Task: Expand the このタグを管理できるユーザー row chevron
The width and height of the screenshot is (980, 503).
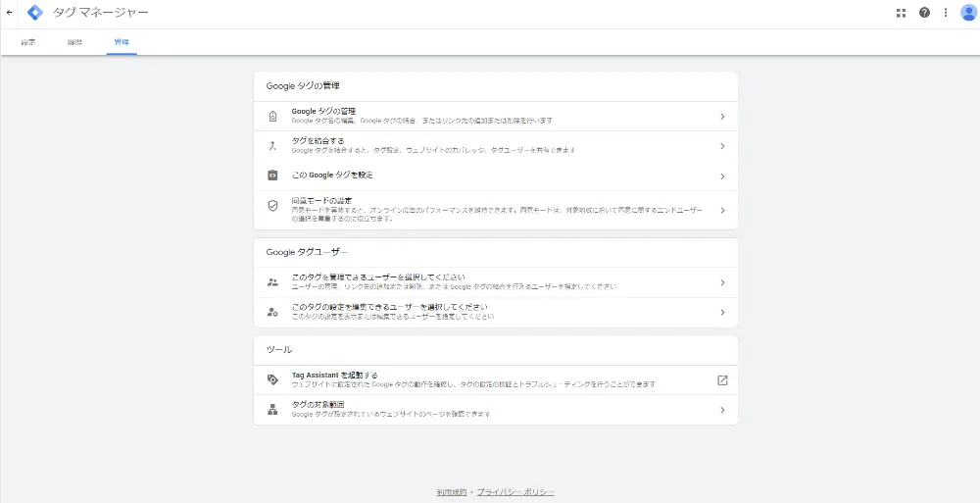Action: pos(722,282)
